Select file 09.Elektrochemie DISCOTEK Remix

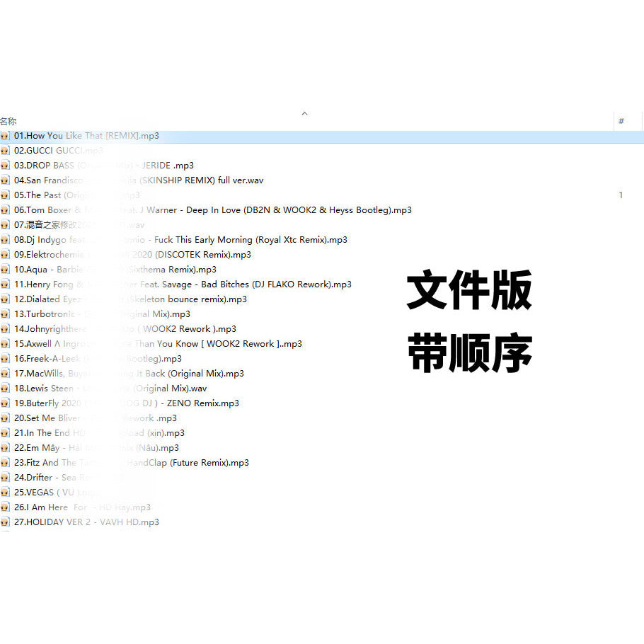(x=132, y=255)
